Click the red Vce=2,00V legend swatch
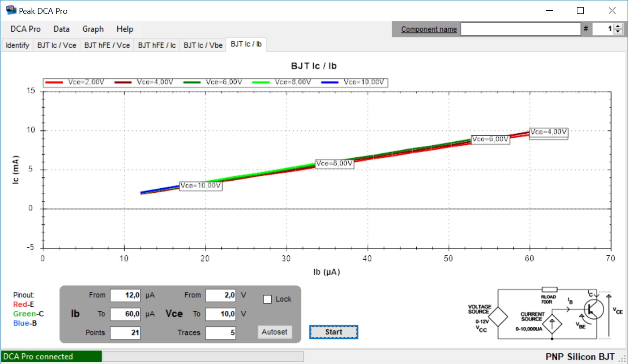This screenshot has width=628, height=364. click(x=55, y=82)
